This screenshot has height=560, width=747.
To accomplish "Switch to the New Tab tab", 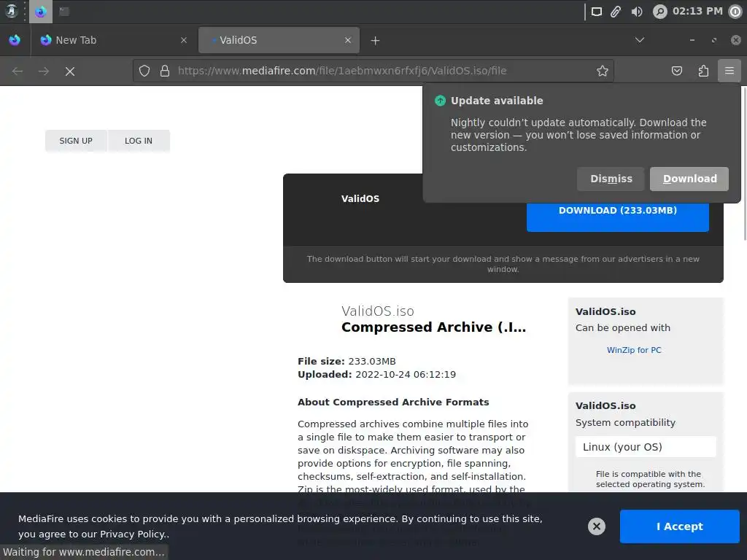I will pos(113,40).
